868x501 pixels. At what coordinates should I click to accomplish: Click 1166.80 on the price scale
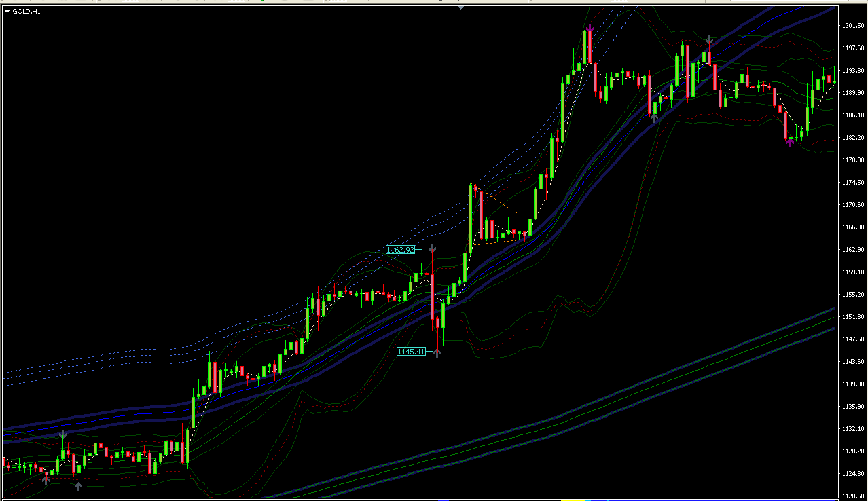click(852, 227)
